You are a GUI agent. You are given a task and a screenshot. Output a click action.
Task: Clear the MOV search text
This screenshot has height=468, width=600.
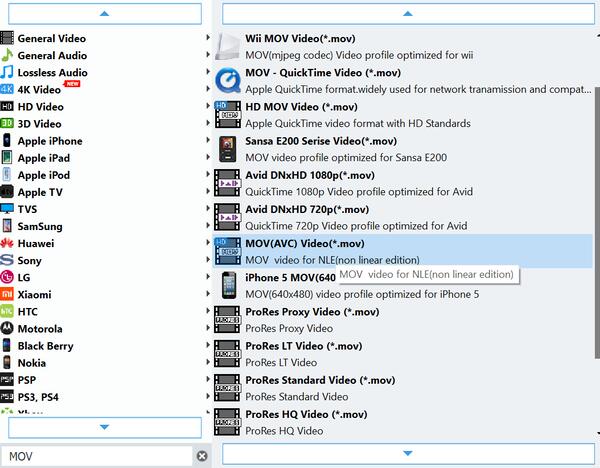point(202,456)
